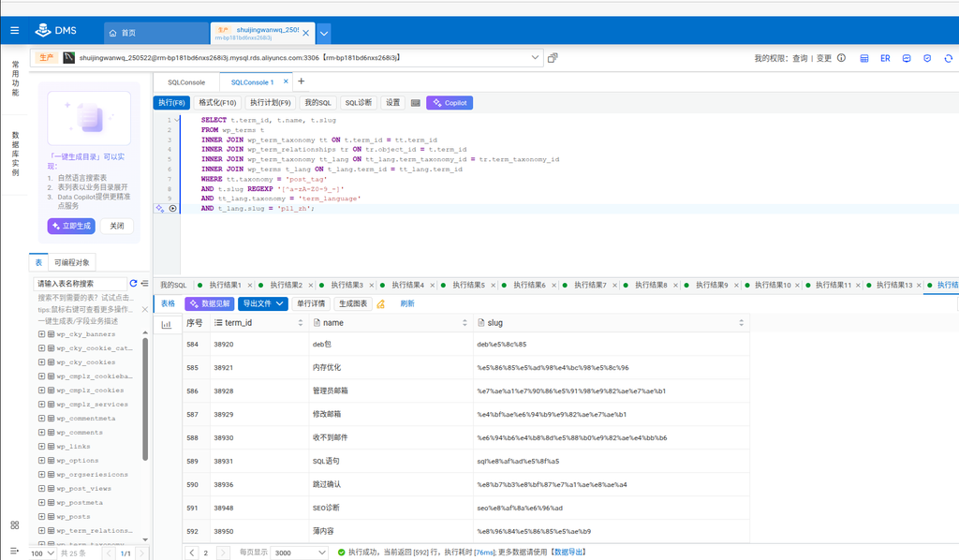This screenshot has width=959, height=560.
Task: Open 我的SQL results tab
Action: 173,285
